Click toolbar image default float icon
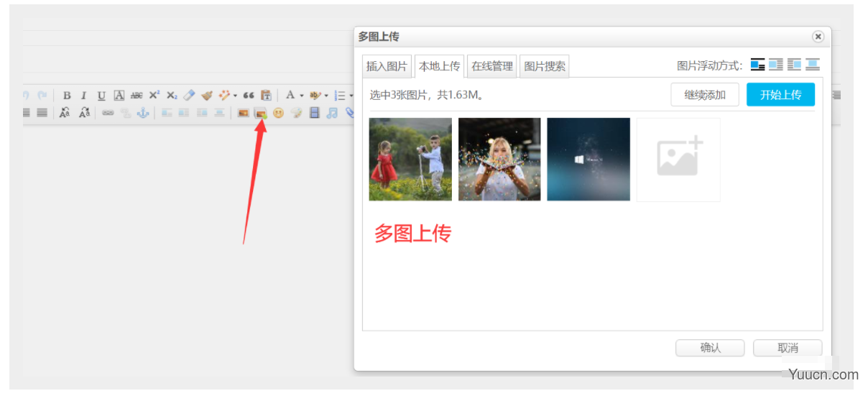This screenshot has height=396, width=868. coord(167,113)
